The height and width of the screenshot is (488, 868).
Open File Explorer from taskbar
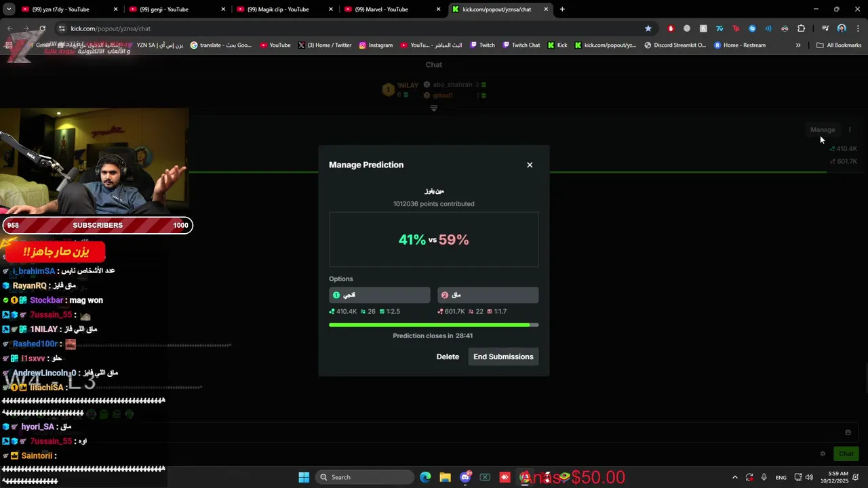pos(445,477)
